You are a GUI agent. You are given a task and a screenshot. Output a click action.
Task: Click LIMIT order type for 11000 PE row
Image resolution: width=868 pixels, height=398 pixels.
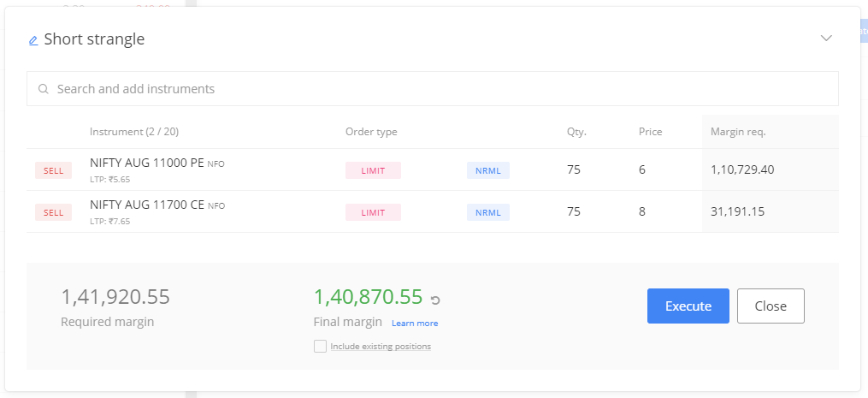373,170
